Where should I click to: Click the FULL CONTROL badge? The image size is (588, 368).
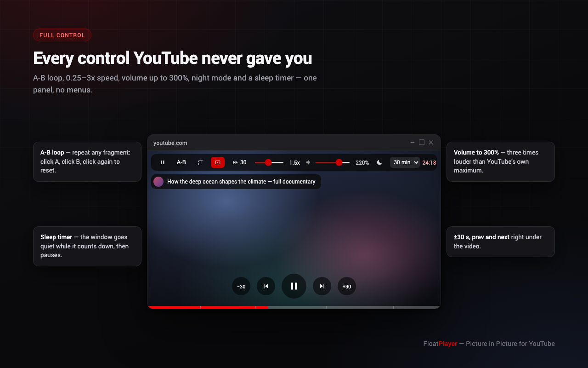(62, 35)
